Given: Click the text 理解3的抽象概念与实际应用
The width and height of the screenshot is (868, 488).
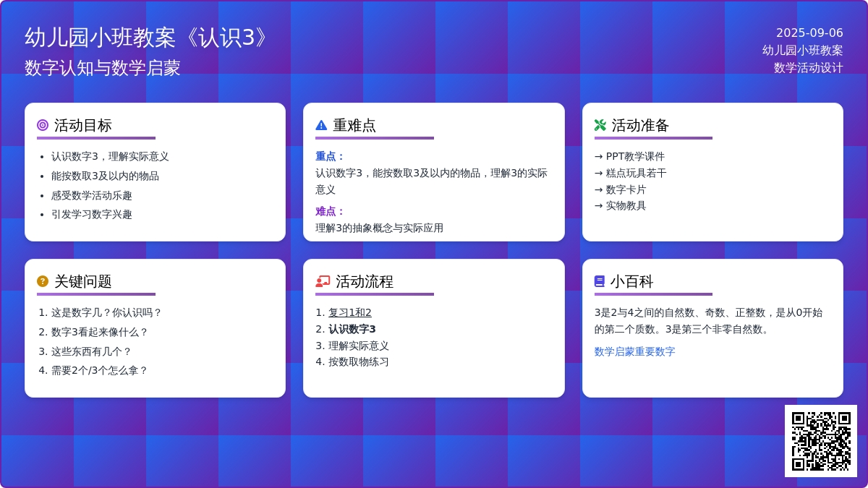Looking at the screenshot, I should click(x=379, y=228).
